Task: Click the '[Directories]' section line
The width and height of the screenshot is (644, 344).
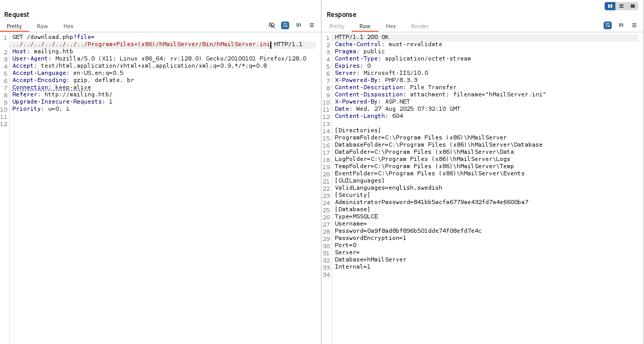Action: [x=358, y=130]
